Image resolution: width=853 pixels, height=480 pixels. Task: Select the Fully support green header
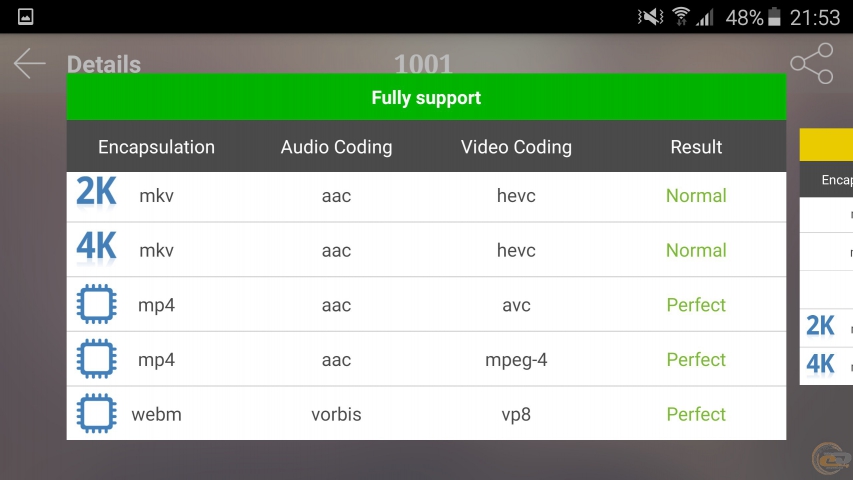[x=426, y=98]
